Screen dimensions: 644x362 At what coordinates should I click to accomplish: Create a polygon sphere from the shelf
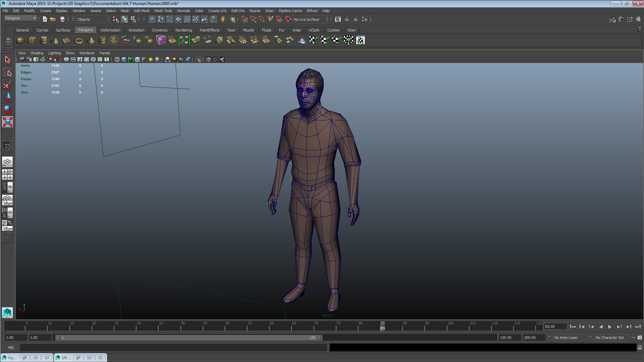coord(20,40)
